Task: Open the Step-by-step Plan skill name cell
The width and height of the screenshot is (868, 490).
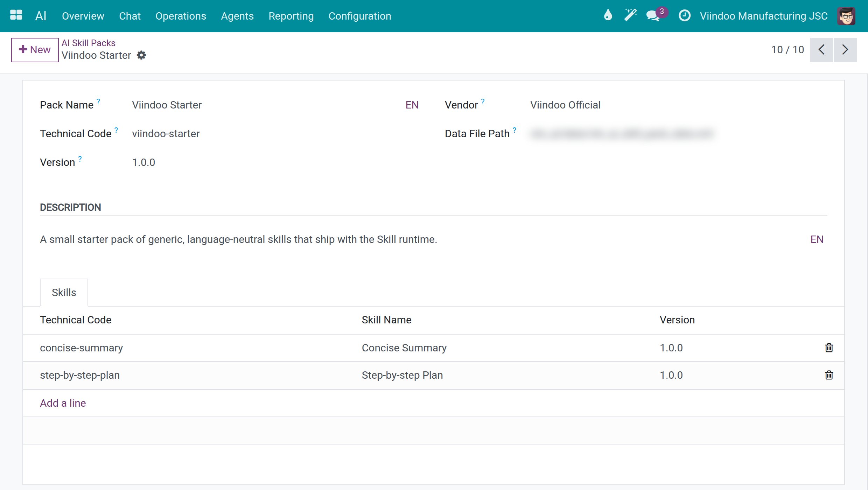Action: point(402,375)
